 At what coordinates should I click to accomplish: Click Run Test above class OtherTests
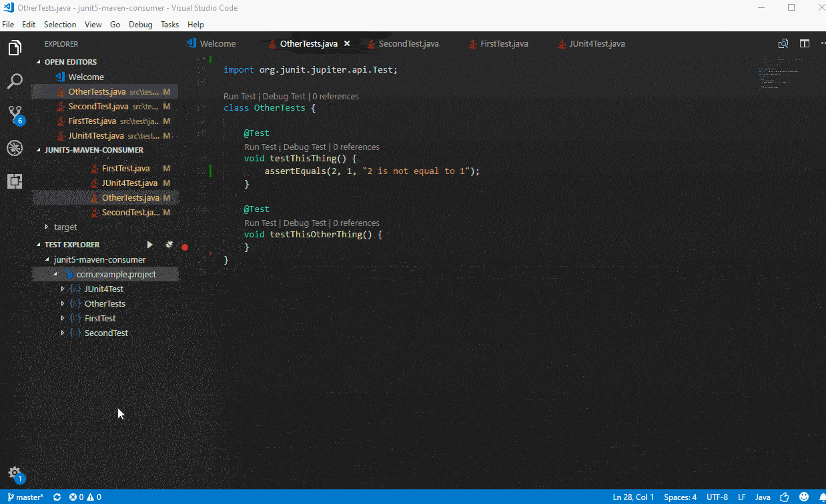240,97
